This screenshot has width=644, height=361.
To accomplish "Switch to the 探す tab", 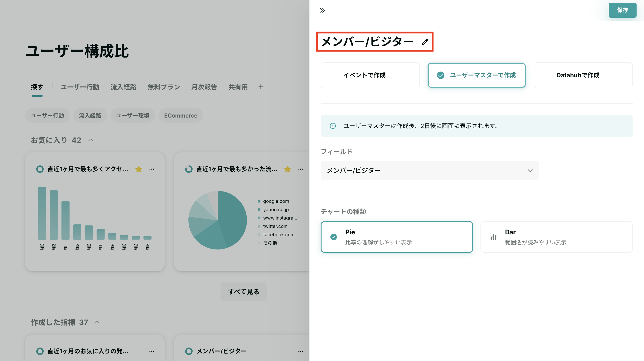I will point(37,87).
